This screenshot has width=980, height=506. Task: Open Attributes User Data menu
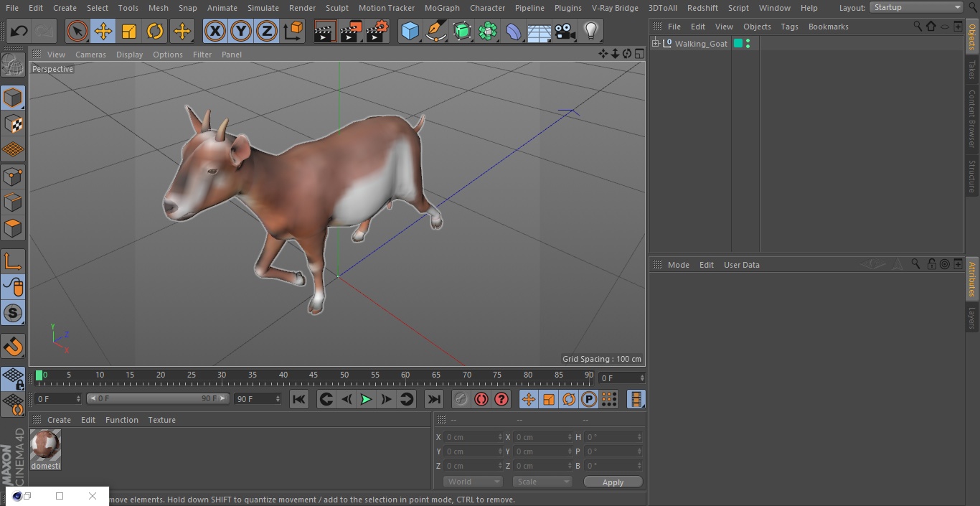pyautogui.click(x=741, y=265)
